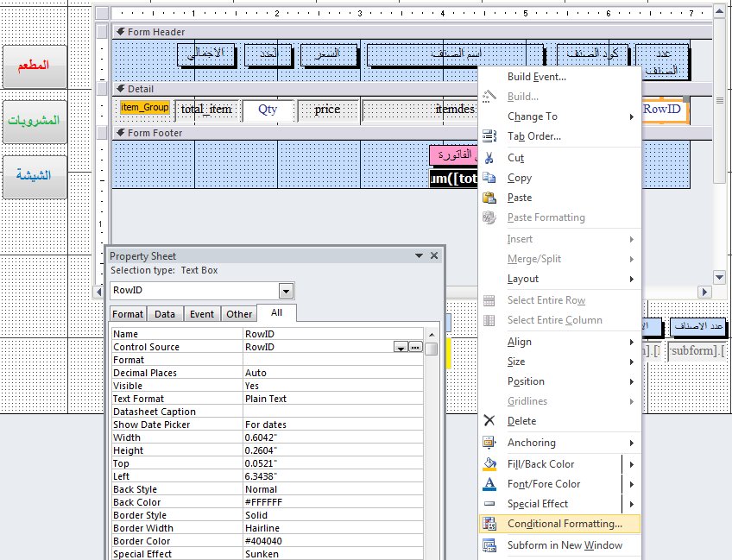732x560 pixels.
Task: Switch to the Format tab in Property Sheet
Action: pyautogui.click(x=128, y=314)
